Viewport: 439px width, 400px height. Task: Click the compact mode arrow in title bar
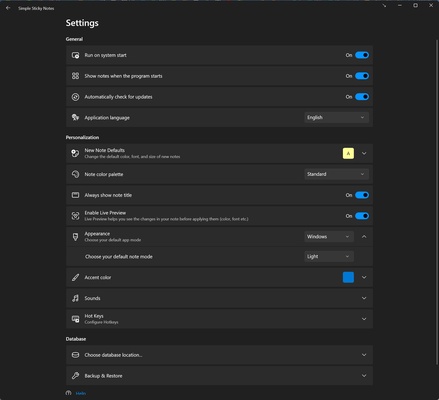tap(384, 6)
